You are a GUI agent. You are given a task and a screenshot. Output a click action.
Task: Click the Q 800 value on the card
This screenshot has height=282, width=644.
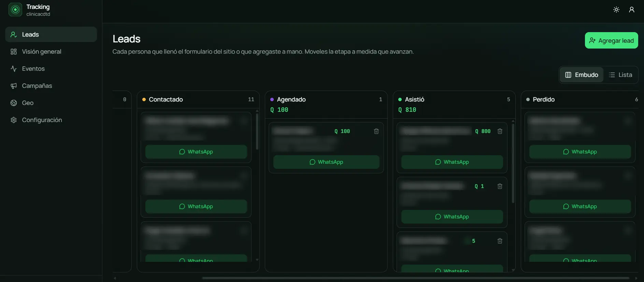pyautogui.click(x=483, y=131)
